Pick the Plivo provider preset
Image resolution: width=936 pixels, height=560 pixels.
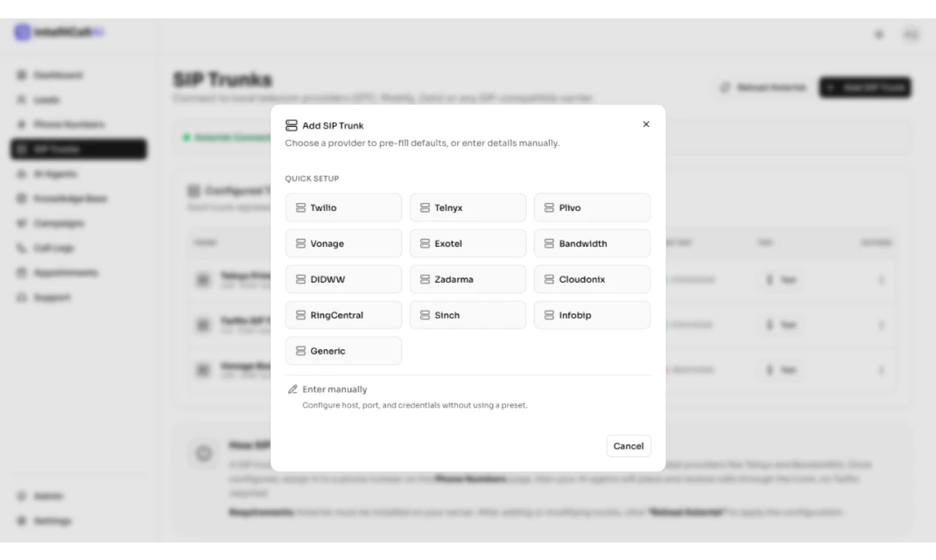click(592, 207)
